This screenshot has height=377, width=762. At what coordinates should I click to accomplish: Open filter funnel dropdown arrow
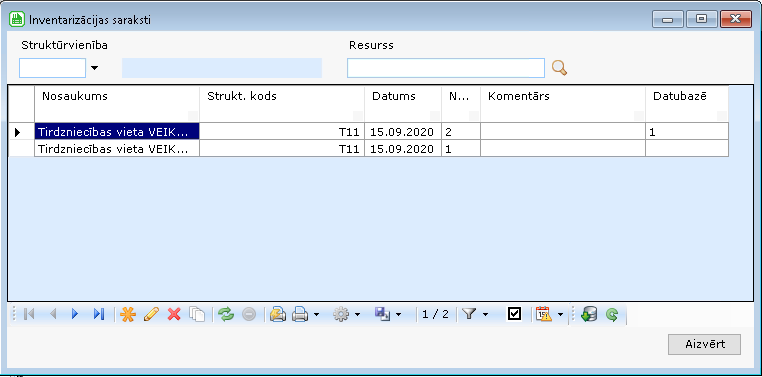click(485, 315)
